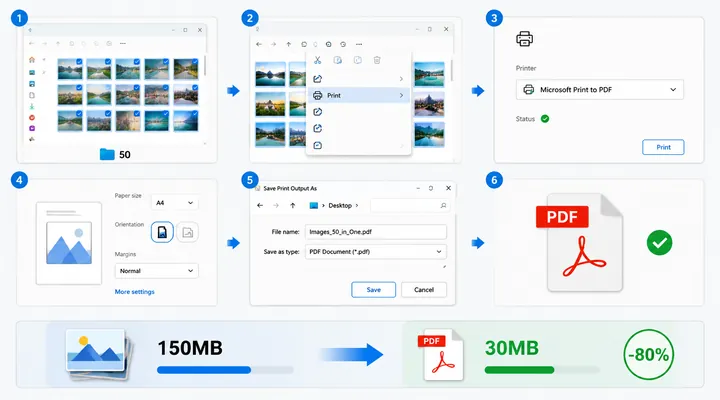Go forward in the Save Print Output As dialog
The image size is (720, 400).
click(x=276, y=205)
